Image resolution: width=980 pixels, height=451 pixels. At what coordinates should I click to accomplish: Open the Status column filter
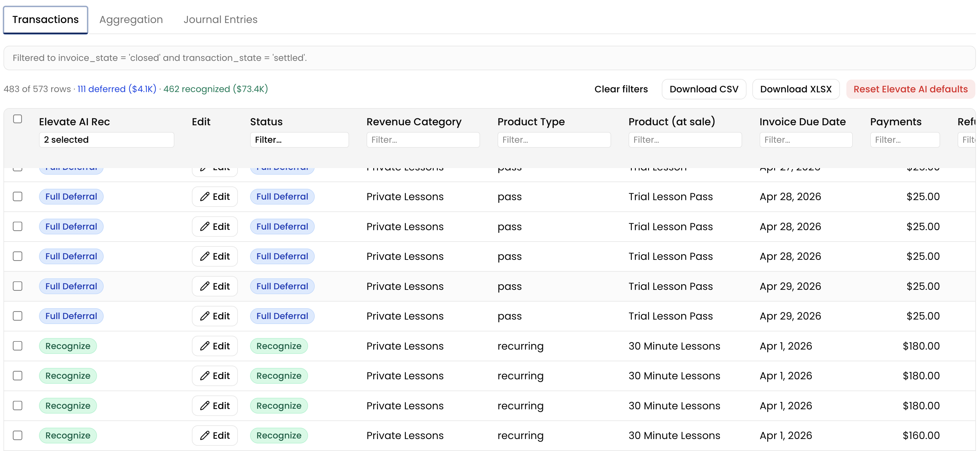299,140
